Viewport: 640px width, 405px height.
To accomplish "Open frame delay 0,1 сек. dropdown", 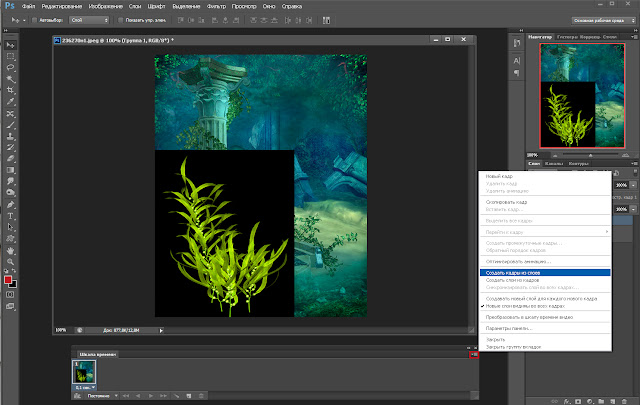I will pos(85,387).
